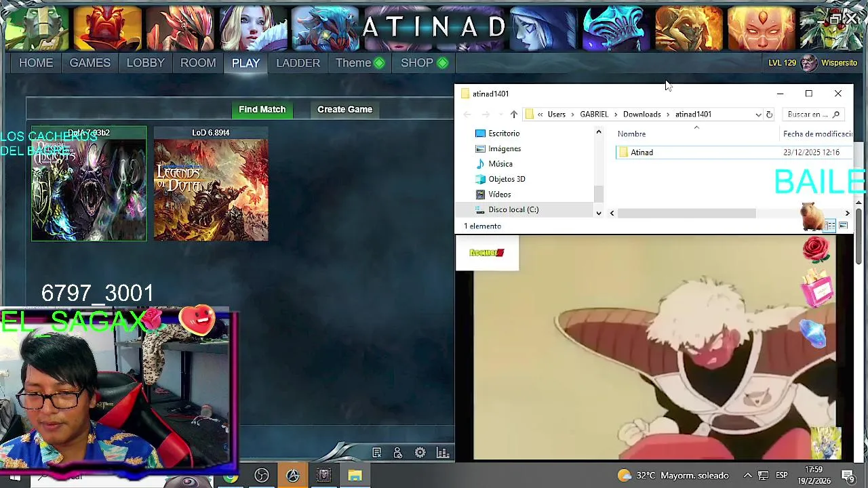Click Users in the address breadcrumb

[x=556, y=115]
